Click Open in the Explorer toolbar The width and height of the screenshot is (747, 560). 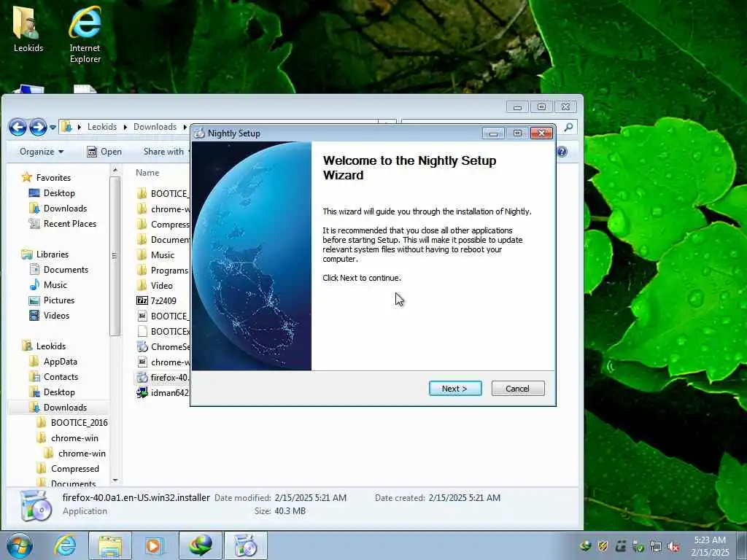click(x=104, y=152)
